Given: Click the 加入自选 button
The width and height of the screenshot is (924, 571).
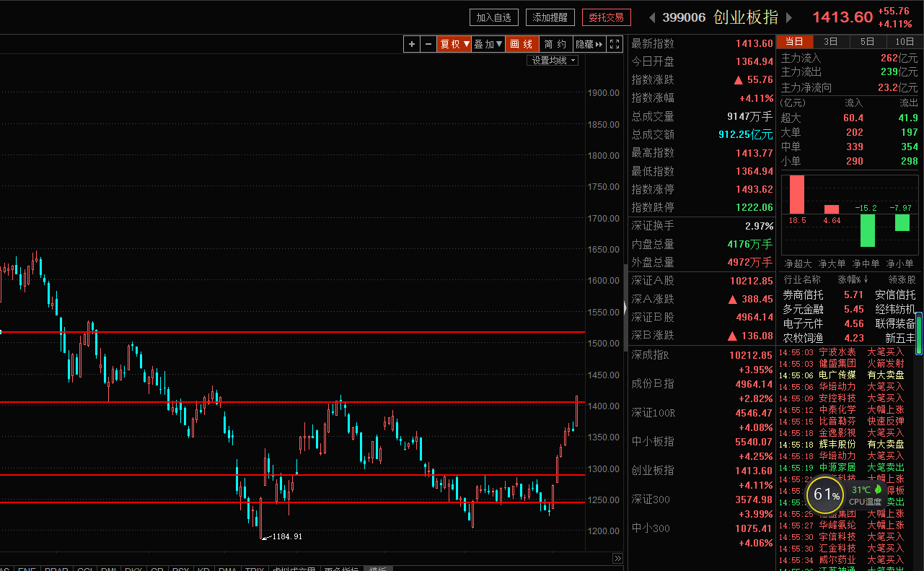Looking at the screenshot, I should pyautogui.click(x=494, y=17).
